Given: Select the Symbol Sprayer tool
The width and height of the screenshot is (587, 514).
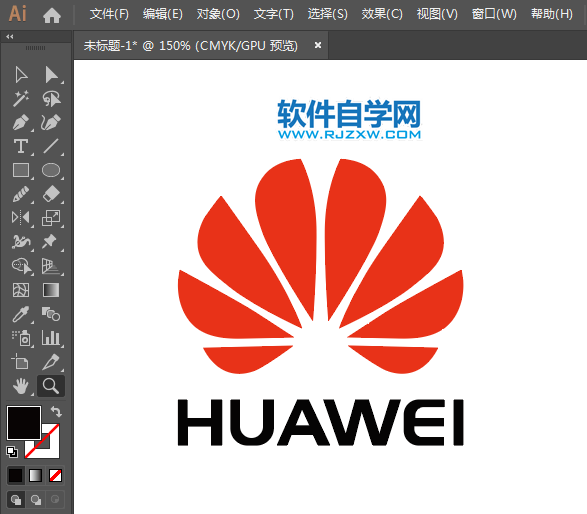Looking at the screenshot, I should 21,338.
